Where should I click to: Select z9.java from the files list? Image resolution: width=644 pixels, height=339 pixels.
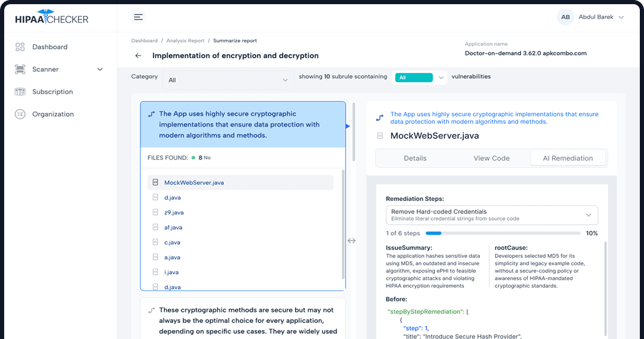point(174,212)
